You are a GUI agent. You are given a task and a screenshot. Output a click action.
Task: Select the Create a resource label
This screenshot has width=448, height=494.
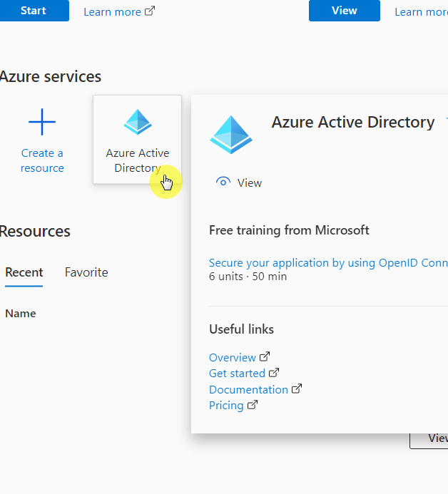(x=42, y=160)
